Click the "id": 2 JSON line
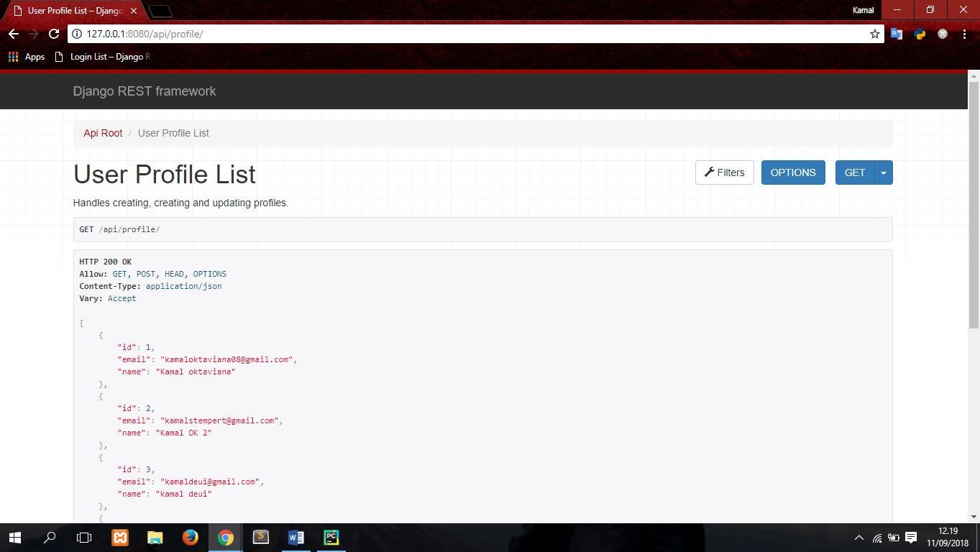Image resolution: width=980 pixels, height=552 pixels. click(x=137, y=408)
